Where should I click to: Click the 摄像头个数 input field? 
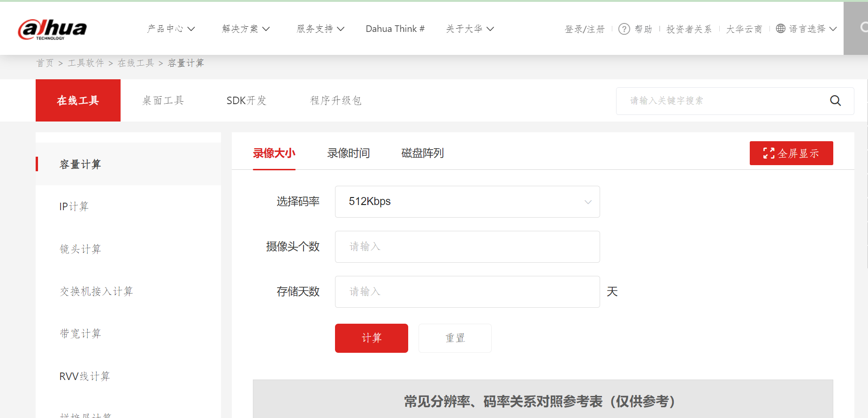pos(467,247)
